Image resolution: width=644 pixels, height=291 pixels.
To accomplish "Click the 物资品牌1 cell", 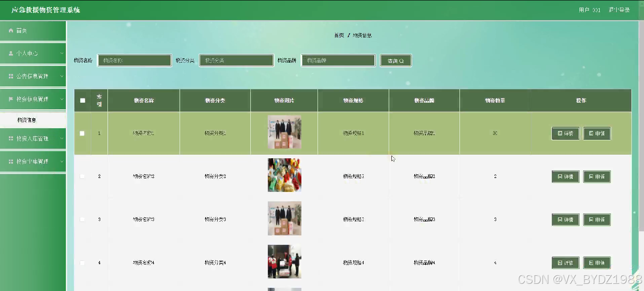I will 424,133.
